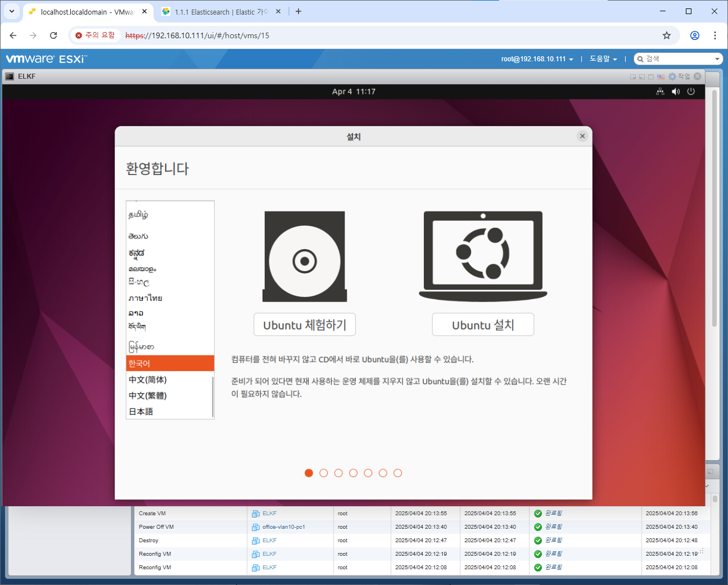Open the Chrome three-dot menu
Screen dimensions: 728x585
point(715,35)
